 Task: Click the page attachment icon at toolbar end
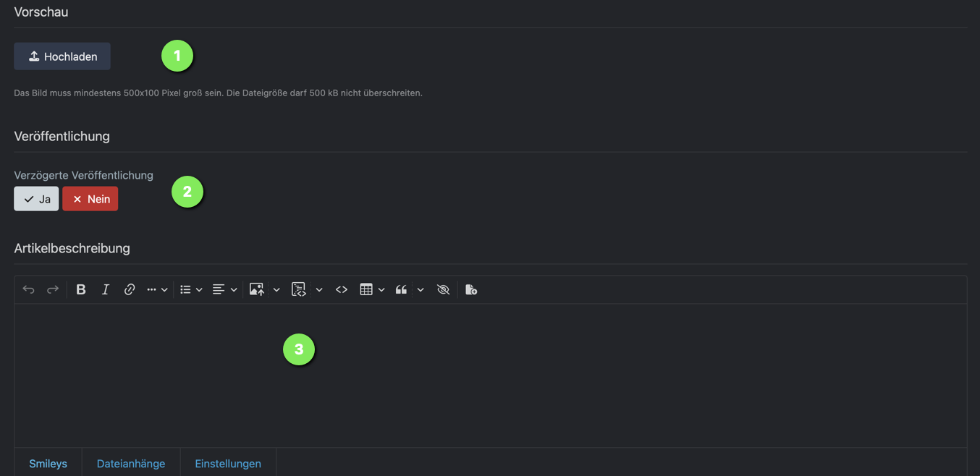click(471, 289)
